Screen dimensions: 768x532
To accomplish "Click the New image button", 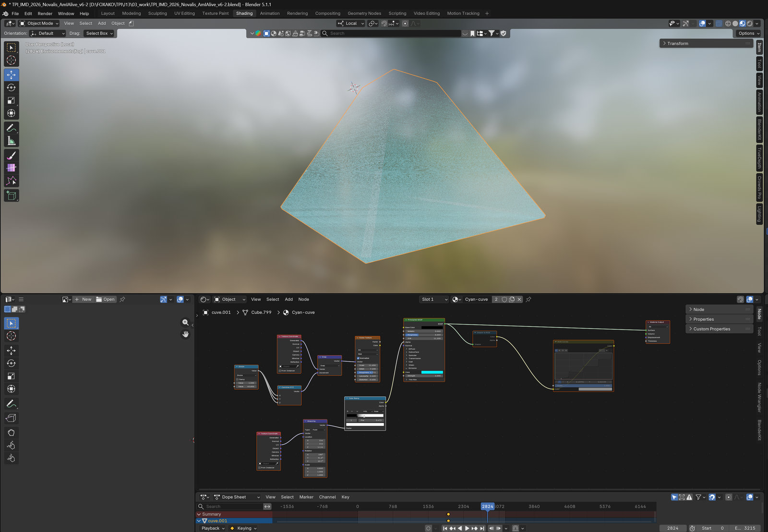I will pos(83,299).
